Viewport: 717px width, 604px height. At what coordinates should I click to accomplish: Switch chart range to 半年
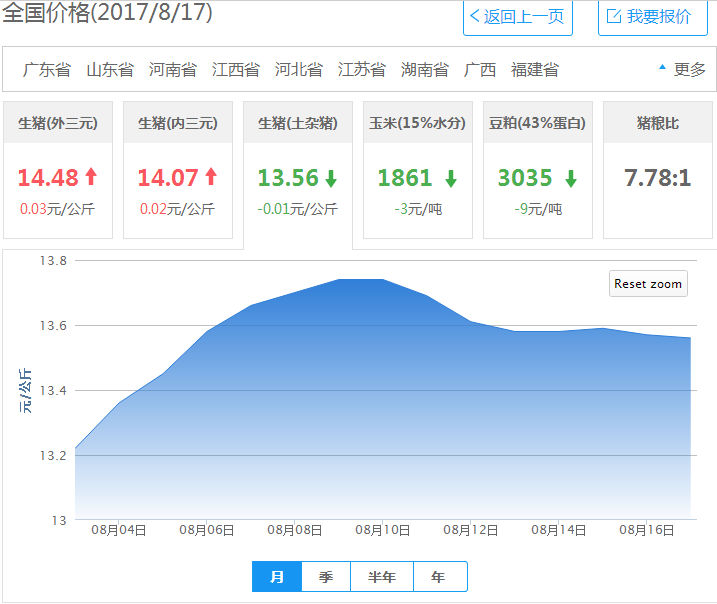pos(382,577)
